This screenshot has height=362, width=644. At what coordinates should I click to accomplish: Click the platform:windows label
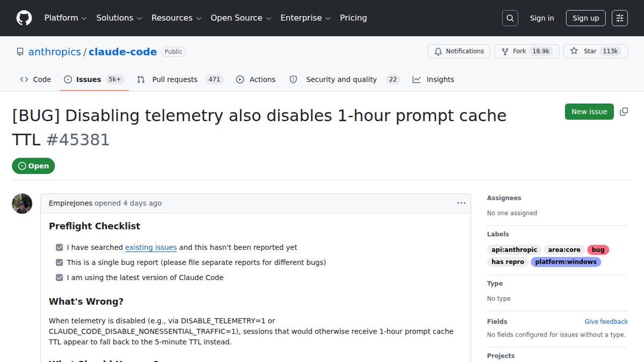click(x=566, y=262)
